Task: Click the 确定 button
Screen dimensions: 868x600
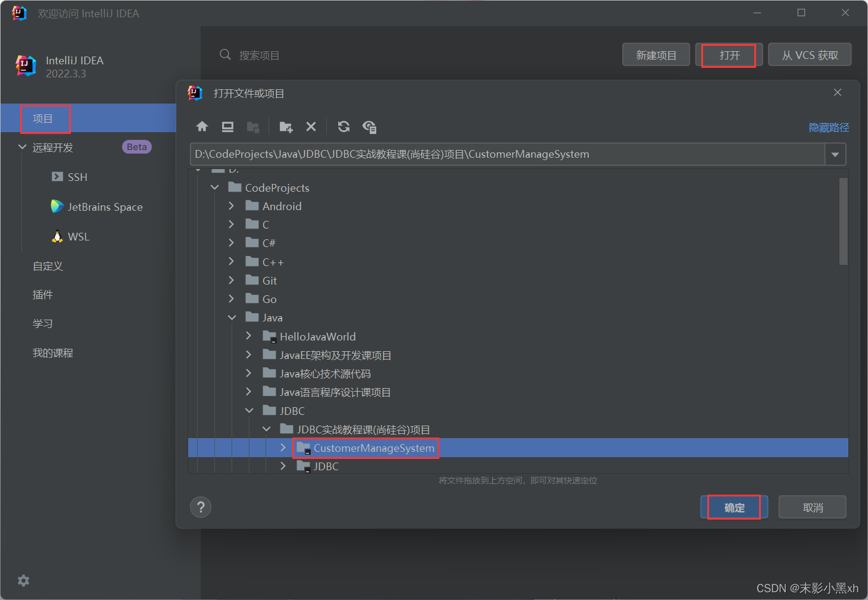Action: coord(734,507)
